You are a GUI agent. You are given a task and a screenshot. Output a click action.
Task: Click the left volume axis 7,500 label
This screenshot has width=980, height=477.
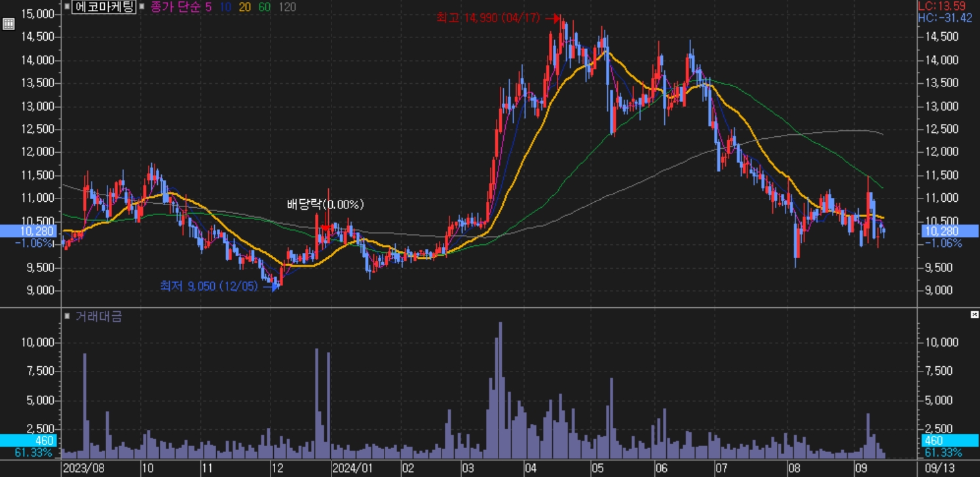(41, 371)
